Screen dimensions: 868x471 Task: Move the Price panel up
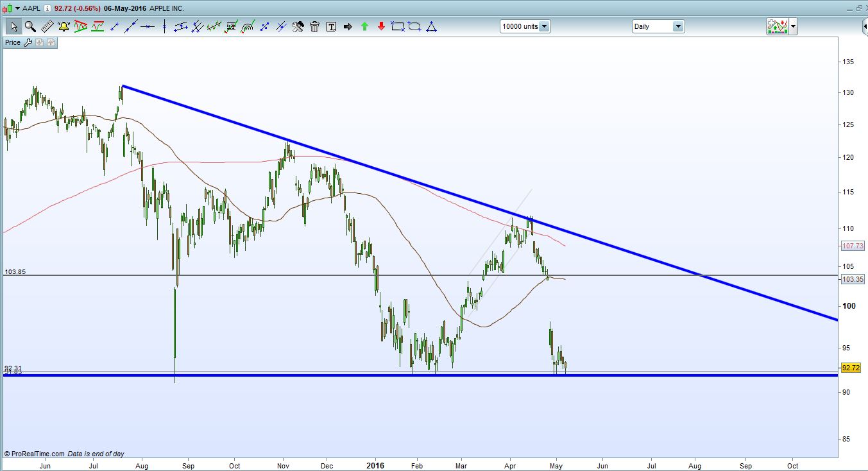[x=51, y=42]
